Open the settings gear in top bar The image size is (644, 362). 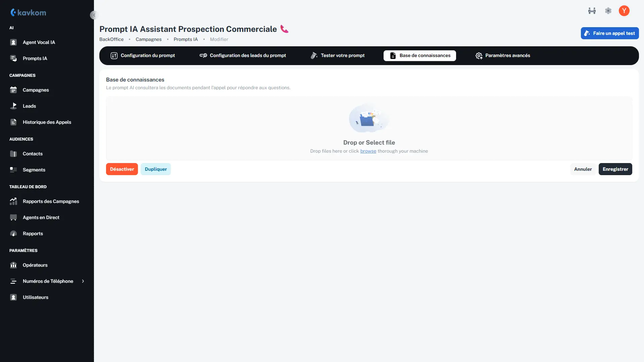pyautogui.click(x=608, y=11)
